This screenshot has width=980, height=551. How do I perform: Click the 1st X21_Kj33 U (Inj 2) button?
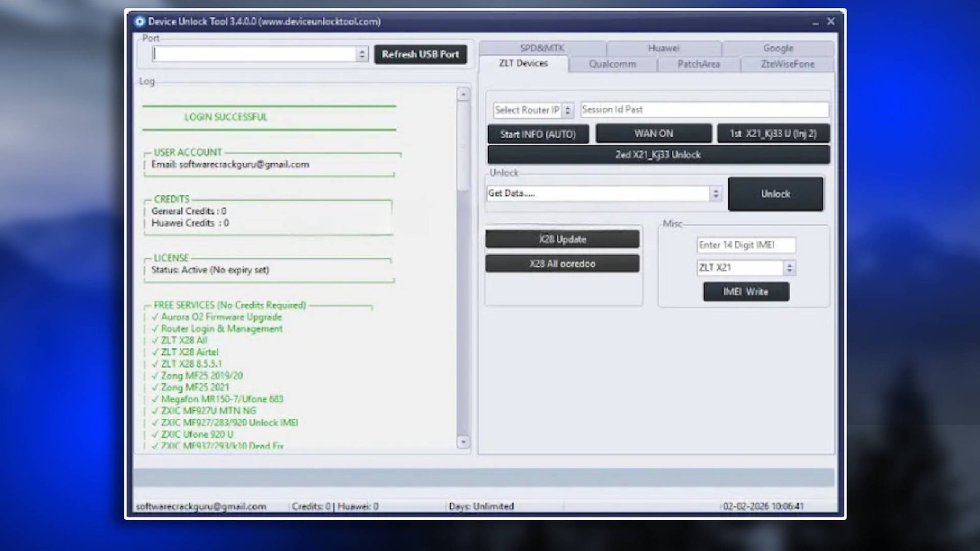pyautogui.click(x=772, y=133)
